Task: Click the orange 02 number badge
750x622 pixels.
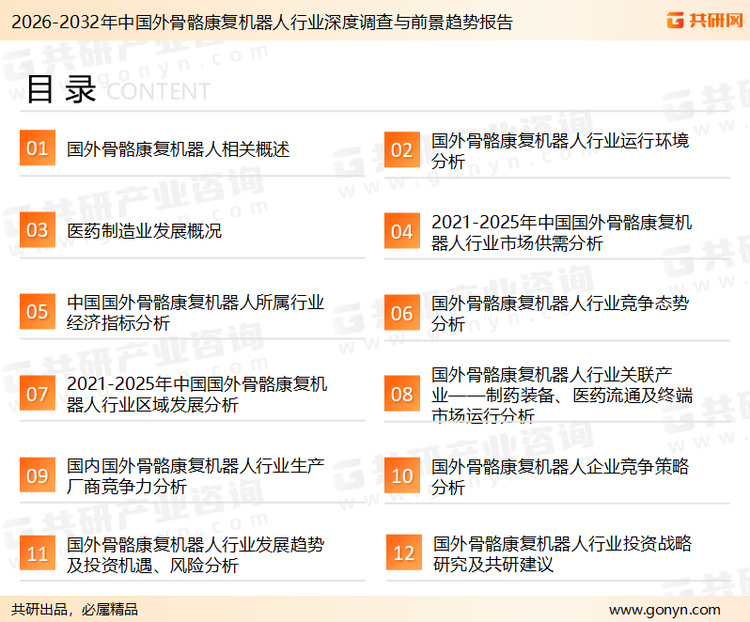Action: click(402, 150)
